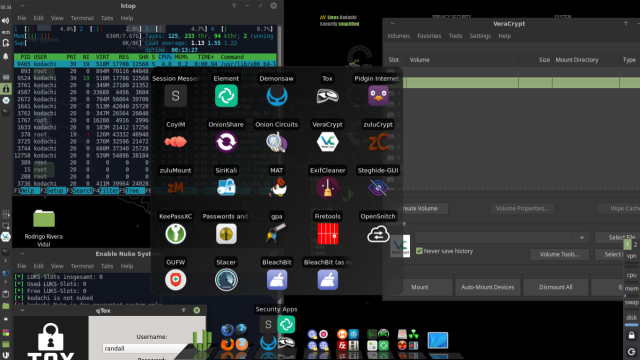The image size is (640, 360).
Task: Open zuluCrypt
Action: pos(378,142)
